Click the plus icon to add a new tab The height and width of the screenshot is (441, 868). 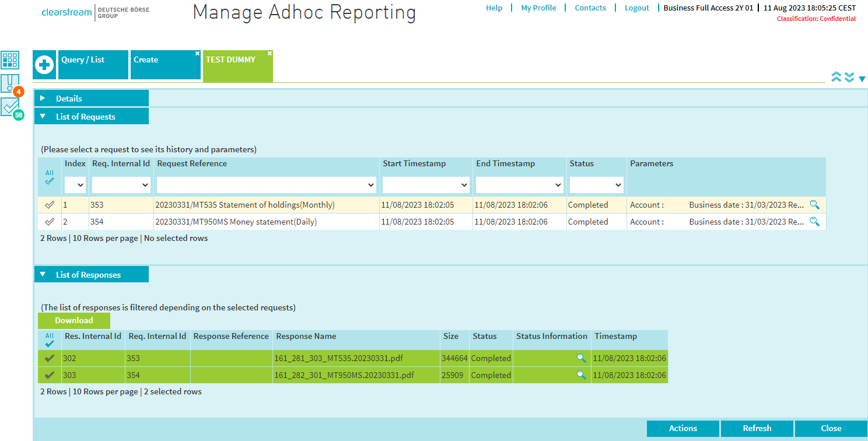click(44, 65)
